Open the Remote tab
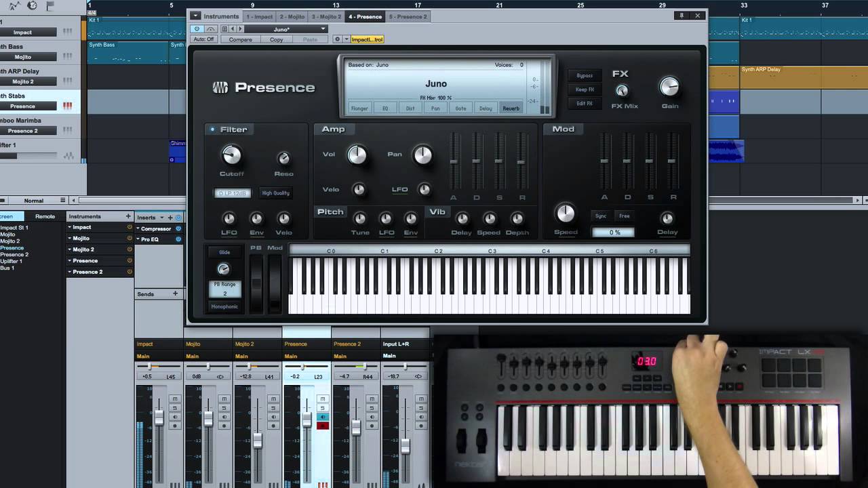Viewport: 868px width, 488px height. coord(45,216)
